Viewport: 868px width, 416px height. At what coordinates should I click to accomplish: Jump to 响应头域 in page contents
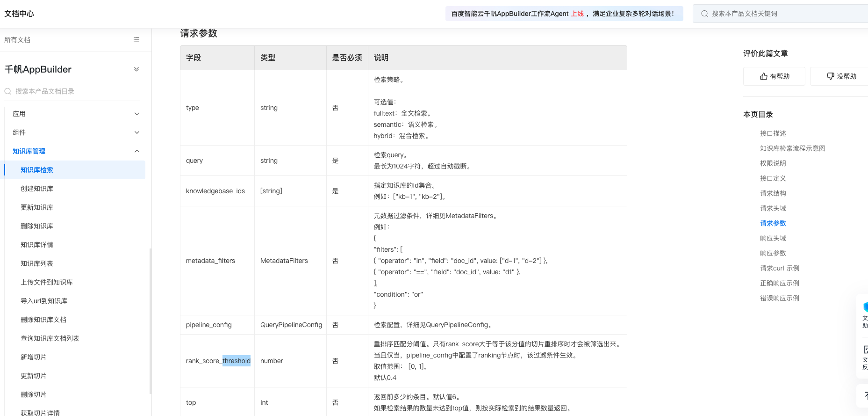pos(773,238)
